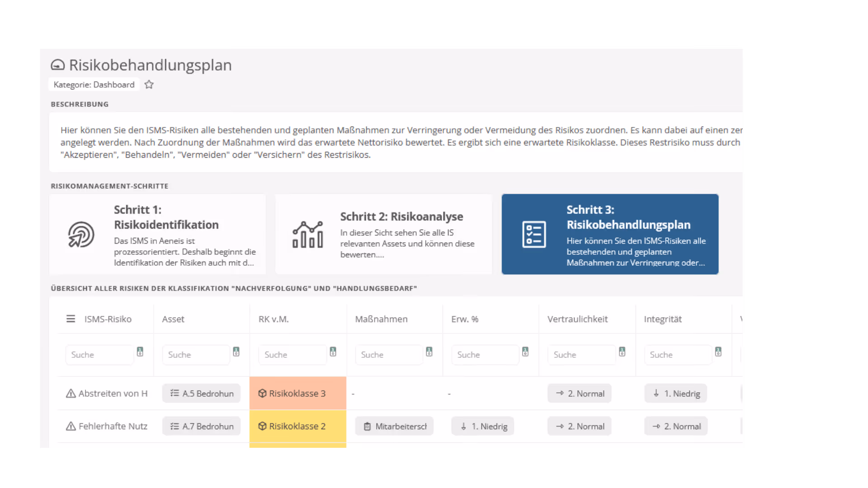868x488 pixels.
Task: Sort by ISMS-Risiko column header
Action: coord(108,319)
